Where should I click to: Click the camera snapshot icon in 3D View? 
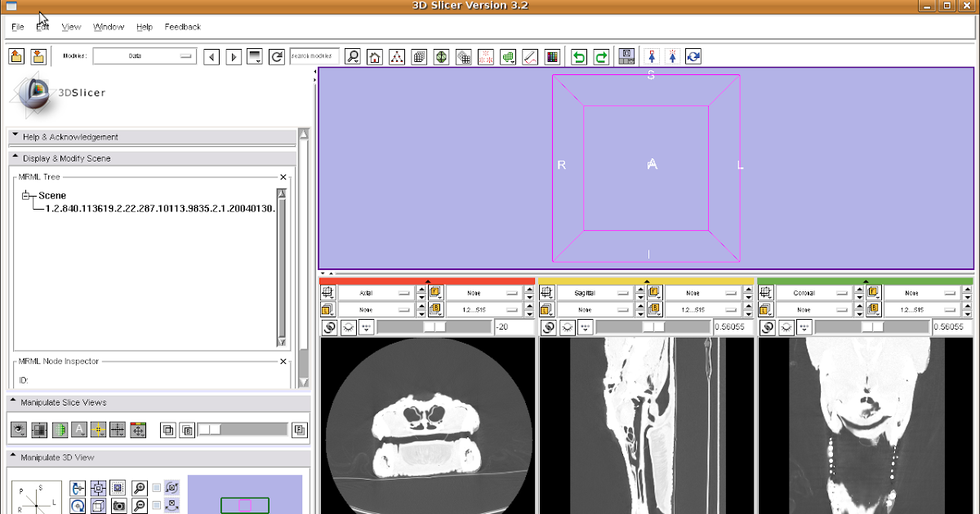pyautogui.click(x=118, y=507)
